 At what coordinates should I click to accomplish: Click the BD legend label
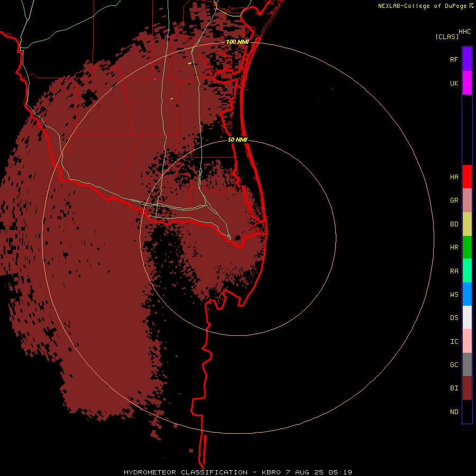coord(454,224)
